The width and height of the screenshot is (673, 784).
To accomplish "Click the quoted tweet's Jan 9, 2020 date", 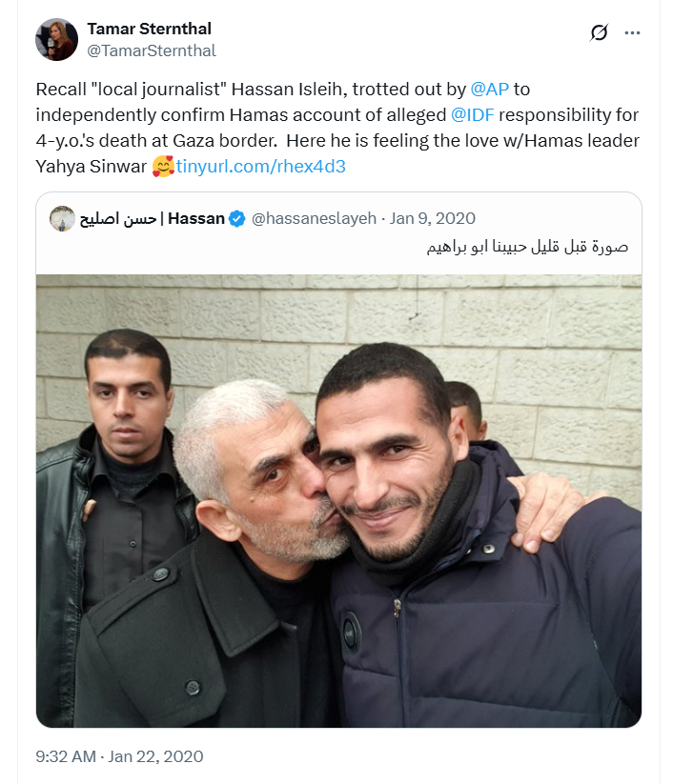I will (x=433, y=218).
